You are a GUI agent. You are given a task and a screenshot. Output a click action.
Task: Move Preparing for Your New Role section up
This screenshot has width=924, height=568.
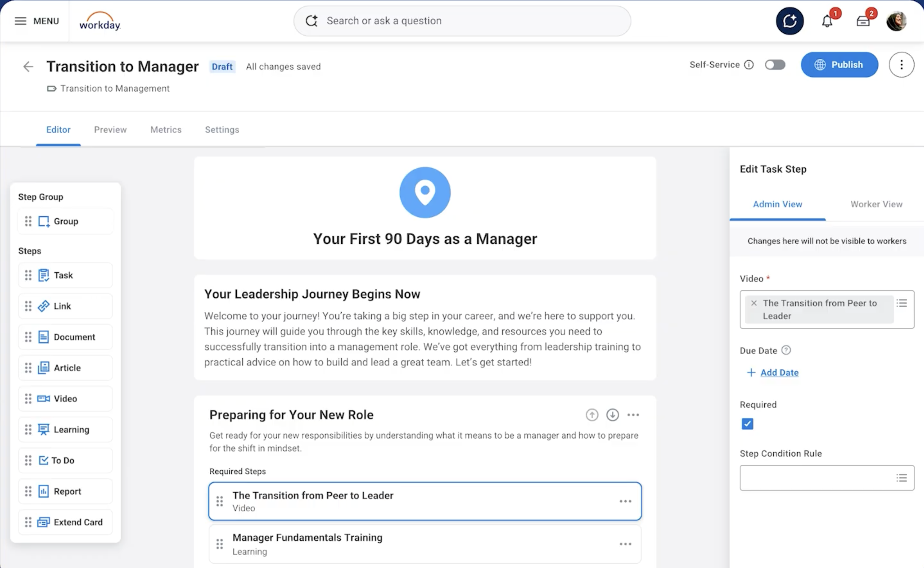point(592,415)
